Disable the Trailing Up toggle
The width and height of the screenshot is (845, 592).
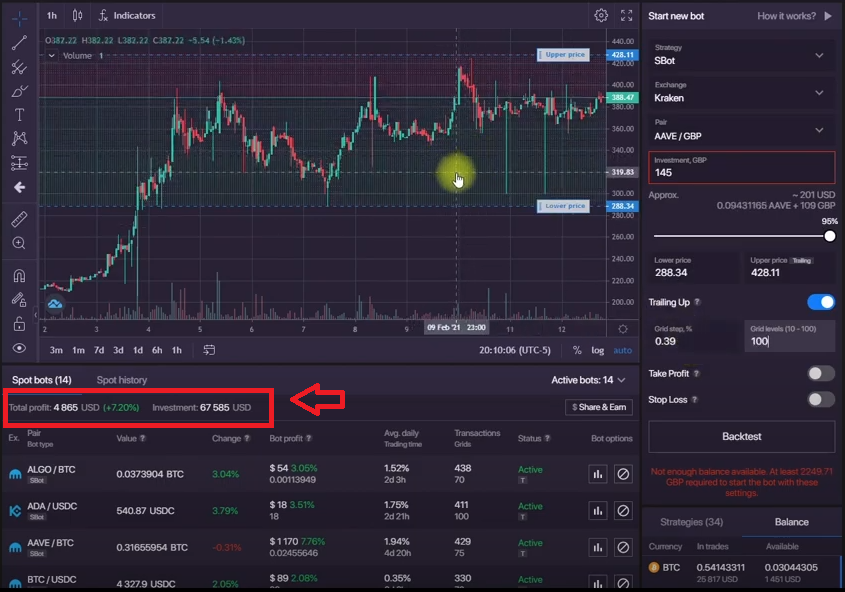(x=820, y=302)
